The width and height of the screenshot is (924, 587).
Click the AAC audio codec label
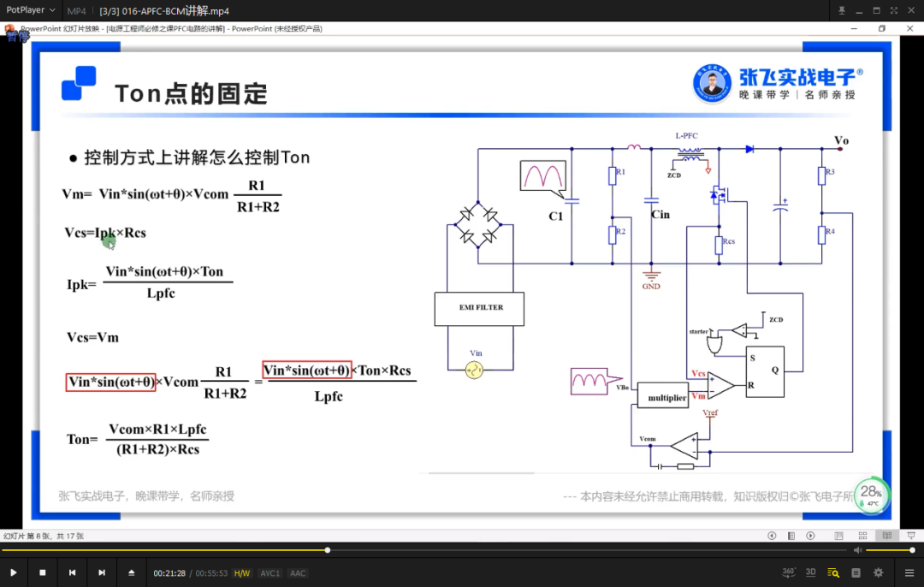click(x=298, y=572)
